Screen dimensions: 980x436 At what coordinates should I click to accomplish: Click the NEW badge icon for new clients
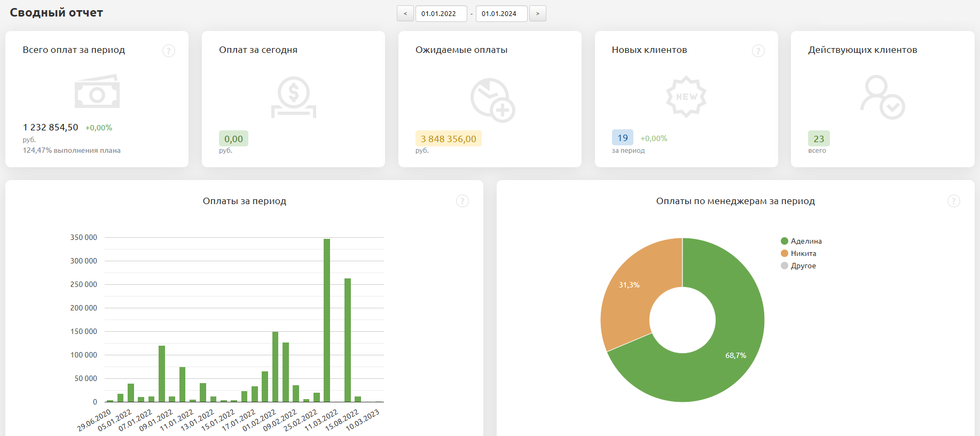pos(686,97)
